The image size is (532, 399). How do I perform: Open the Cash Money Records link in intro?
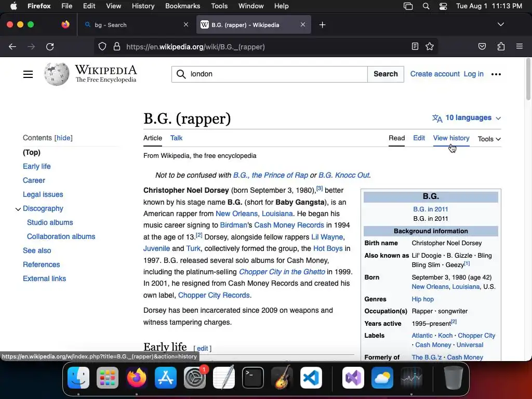pos(289,225)
